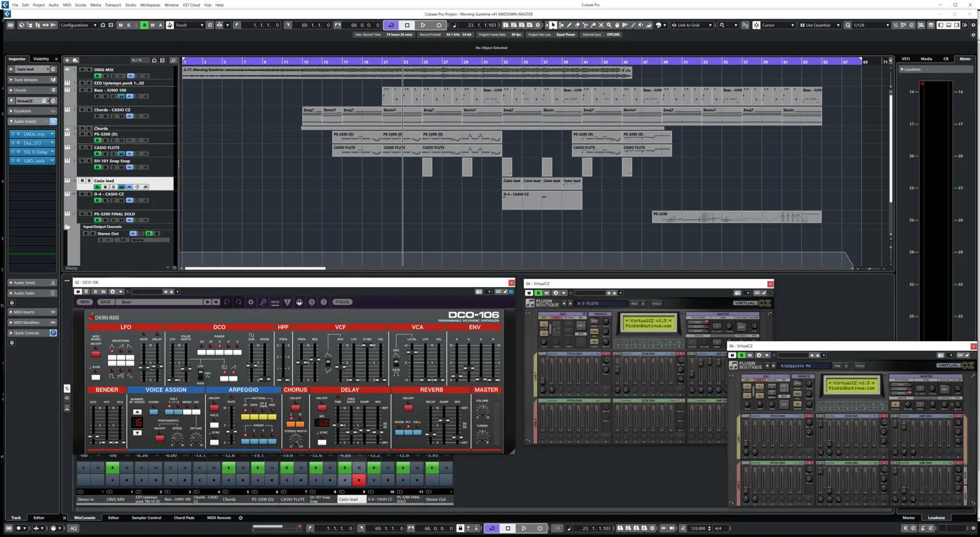Open the DCO-106 MIDI icon
The width and height of the screenshot is (980, 537).
coord(275,302)
